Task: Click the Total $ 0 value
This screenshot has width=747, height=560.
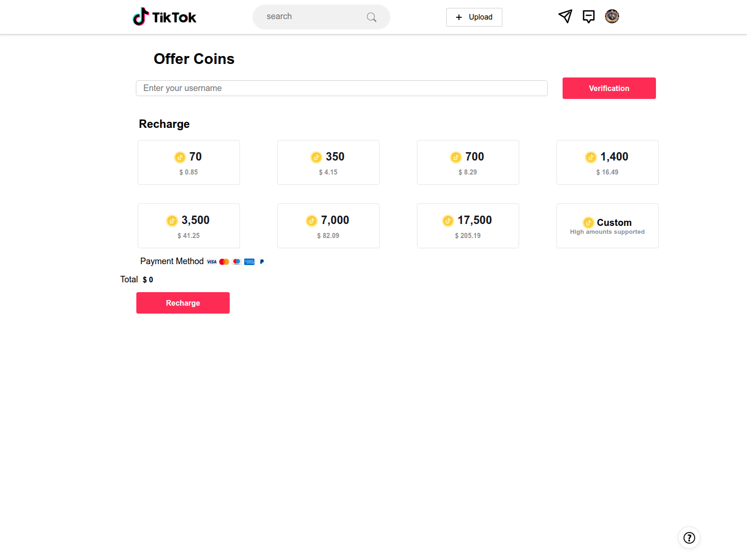Action: point(148,280)
